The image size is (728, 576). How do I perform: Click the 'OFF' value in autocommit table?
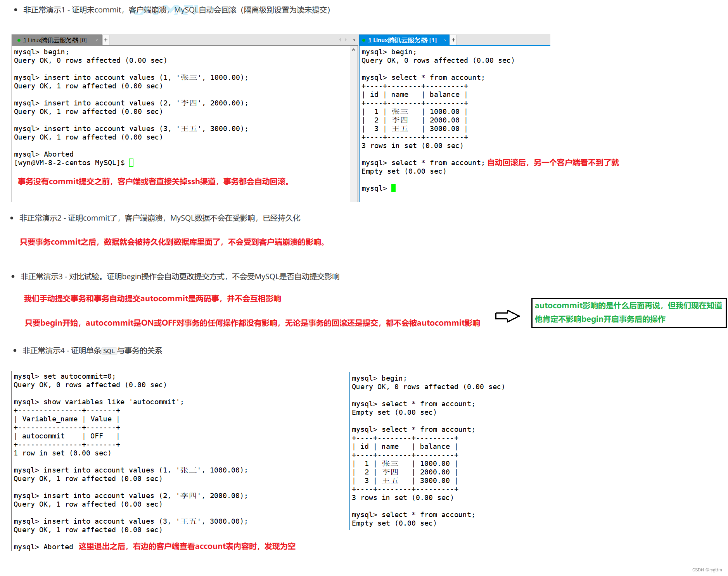[x=97, y=436]
